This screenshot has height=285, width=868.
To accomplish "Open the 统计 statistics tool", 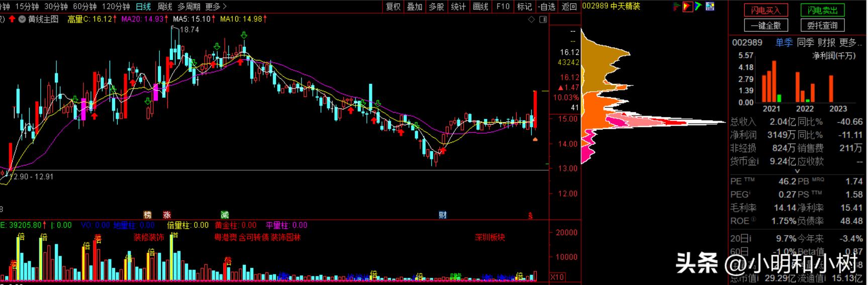I will tap(458, 7).
